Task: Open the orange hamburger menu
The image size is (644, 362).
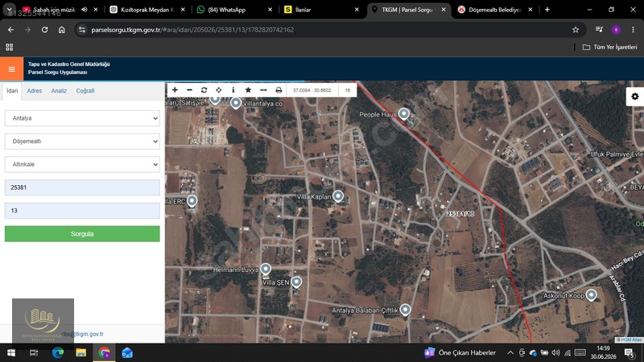Action: pyautogui.click(x=11, y=69)
